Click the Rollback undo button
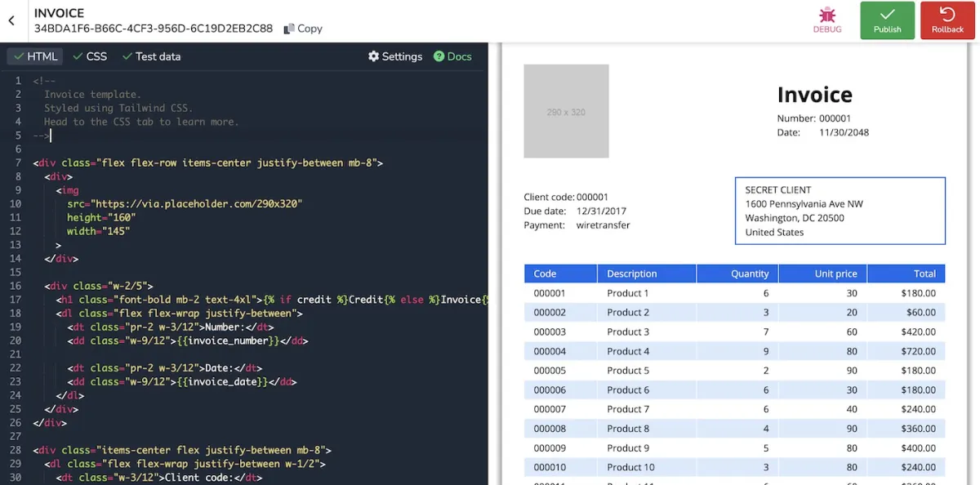 click(947, 20)
